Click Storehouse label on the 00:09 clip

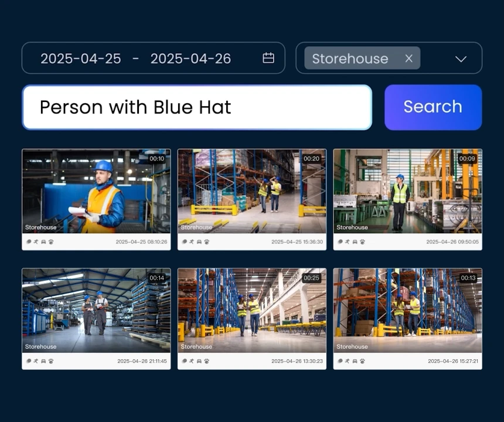pyautogui.click(x=352, y=227)
